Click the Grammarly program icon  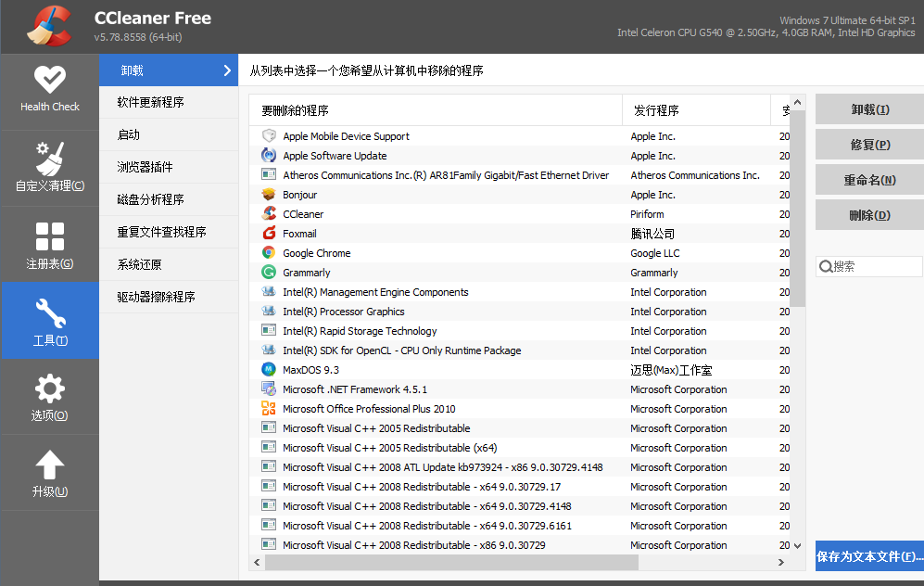pos(269,273)
